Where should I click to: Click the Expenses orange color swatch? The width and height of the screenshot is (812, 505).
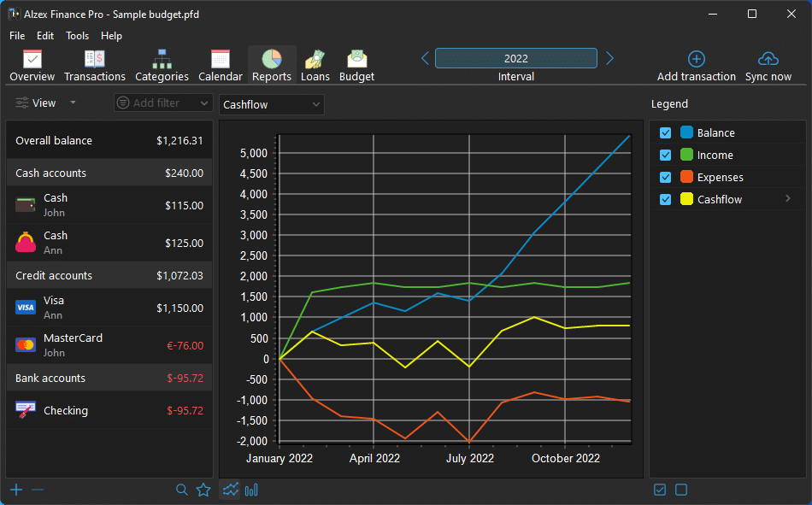(686, 177)
